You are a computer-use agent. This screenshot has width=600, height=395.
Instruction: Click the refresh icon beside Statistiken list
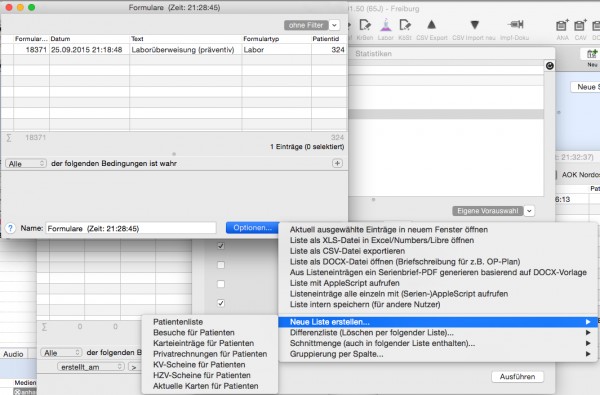pos(549,65)
